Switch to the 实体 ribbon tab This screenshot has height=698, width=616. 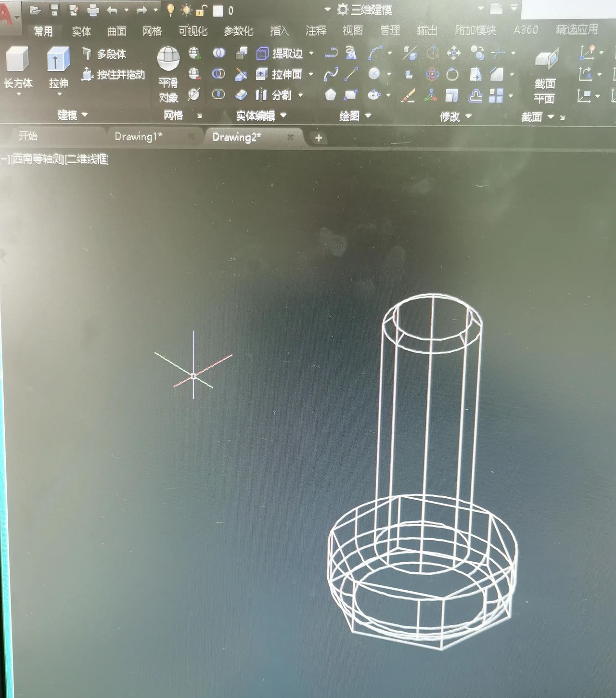[x=81, y=31]
